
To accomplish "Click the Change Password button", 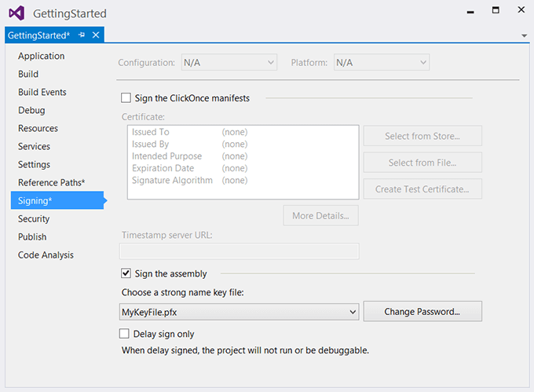I will point(422,311).
